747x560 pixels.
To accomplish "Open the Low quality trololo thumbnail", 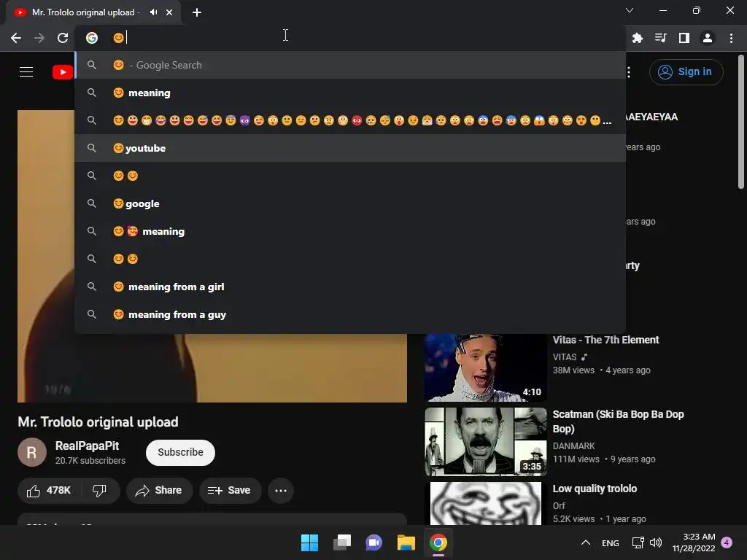I will pyautogui.click(x=485, y=503).
